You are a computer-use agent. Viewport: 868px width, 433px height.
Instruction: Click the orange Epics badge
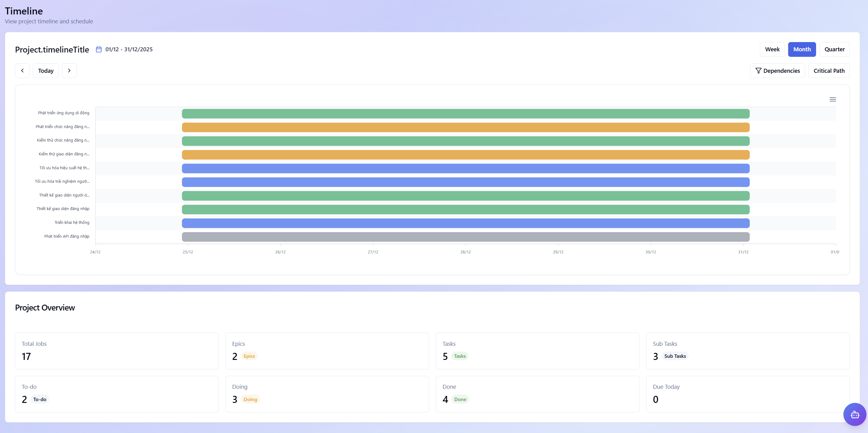249,356
